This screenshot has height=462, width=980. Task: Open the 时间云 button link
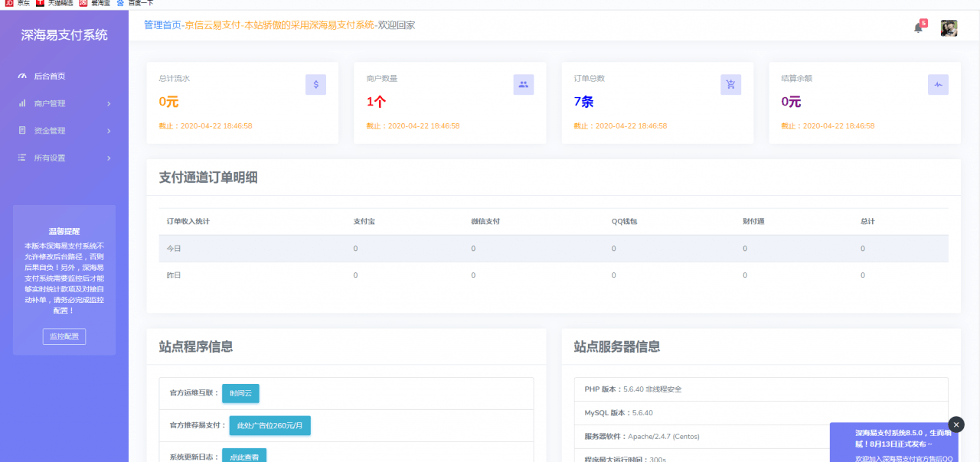click(x=240, y=393)
